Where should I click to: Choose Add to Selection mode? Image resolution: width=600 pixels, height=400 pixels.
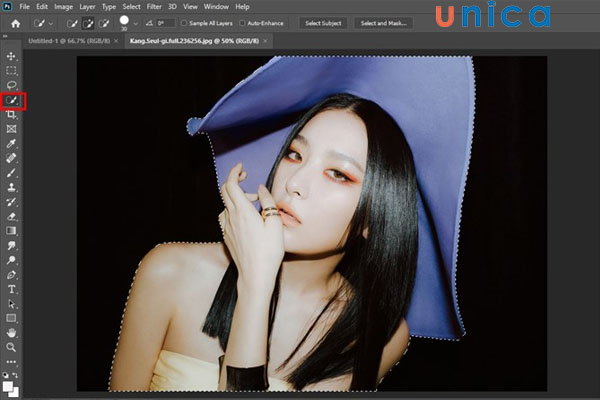pyautogui.click(x=88, y=24)
